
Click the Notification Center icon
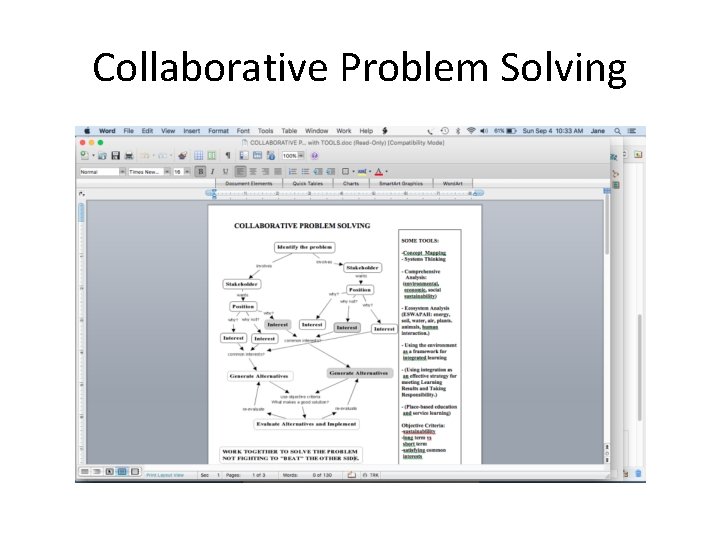pyautogui.click(x=632, y=131)
